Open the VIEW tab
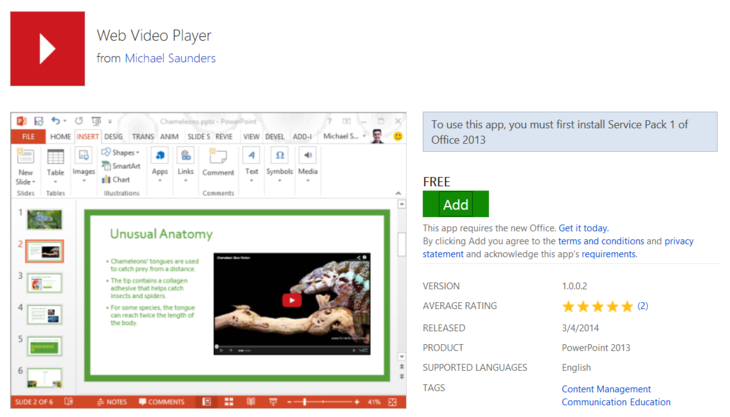 [251, 136]
